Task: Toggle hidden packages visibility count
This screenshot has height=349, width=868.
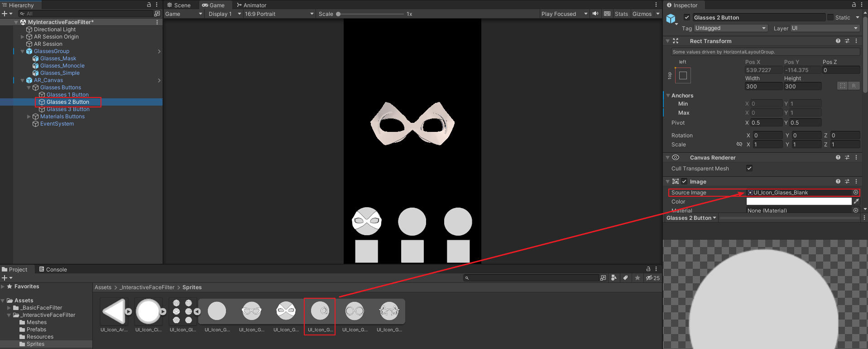Action: [652, 278]
